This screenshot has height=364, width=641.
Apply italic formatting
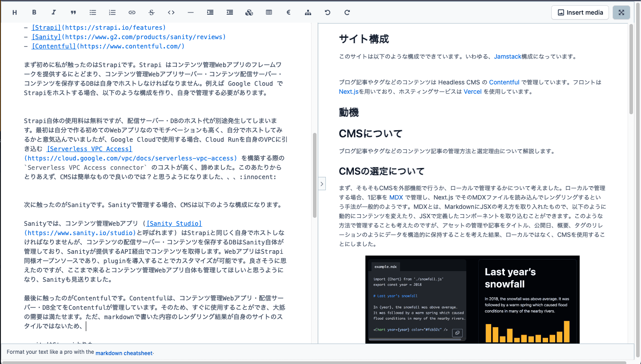point(53,12)
